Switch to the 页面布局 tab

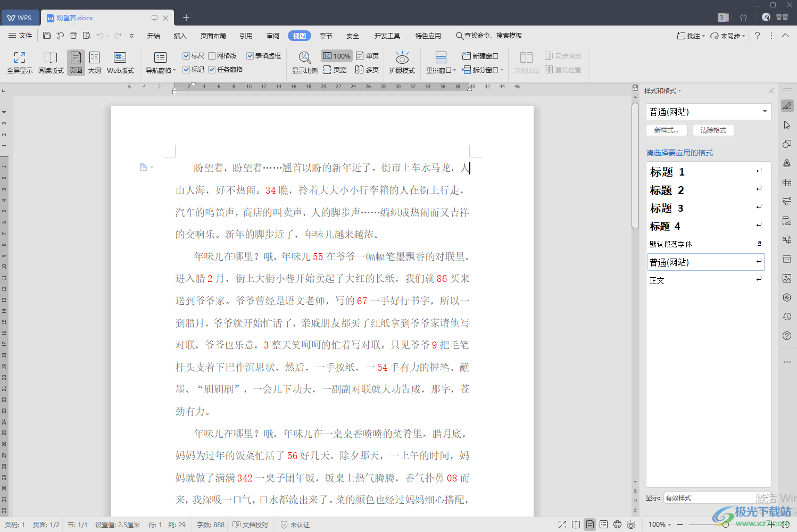[213, 36]
